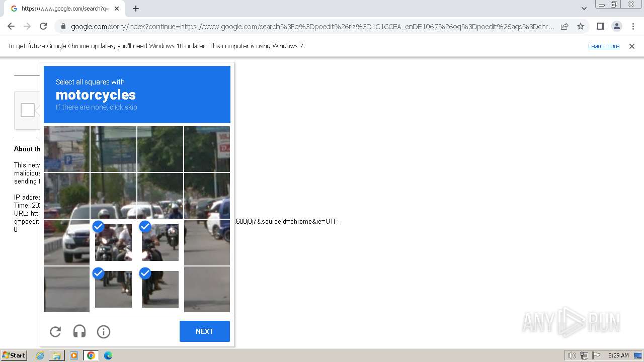
Task: Open Windows Explorer from taskbar
Action: point(57,355)
